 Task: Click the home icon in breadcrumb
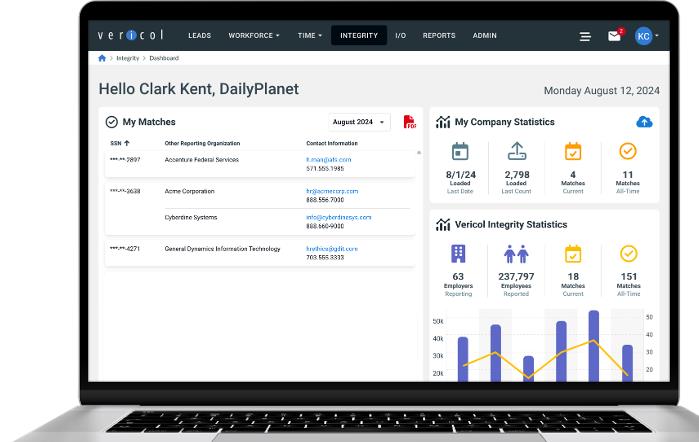click(x=102, y=59)
